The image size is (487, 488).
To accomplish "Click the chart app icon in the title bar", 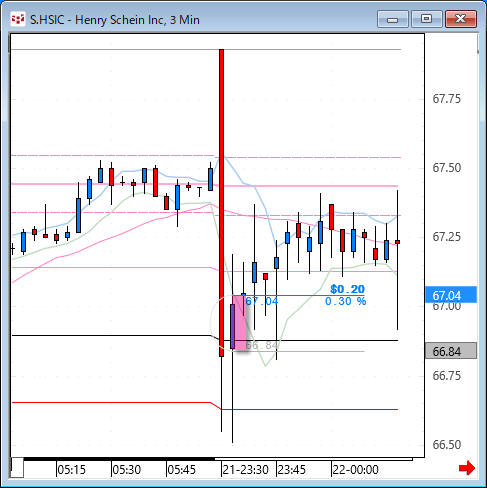I will 18,19.
